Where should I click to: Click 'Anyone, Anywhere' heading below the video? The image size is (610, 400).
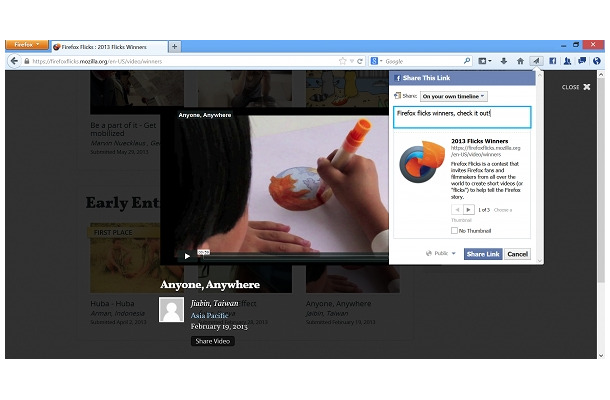coord(210,285)
